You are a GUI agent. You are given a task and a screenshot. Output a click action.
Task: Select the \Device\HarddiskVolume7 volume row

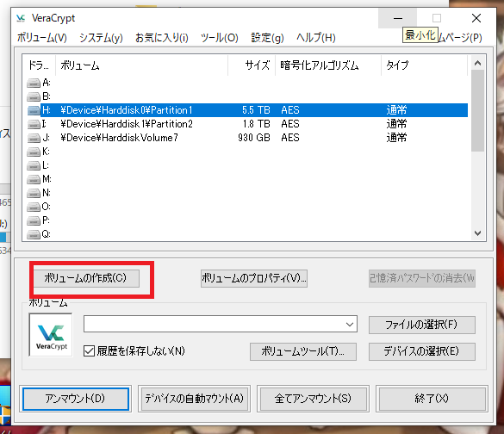[x=247, y=138]
